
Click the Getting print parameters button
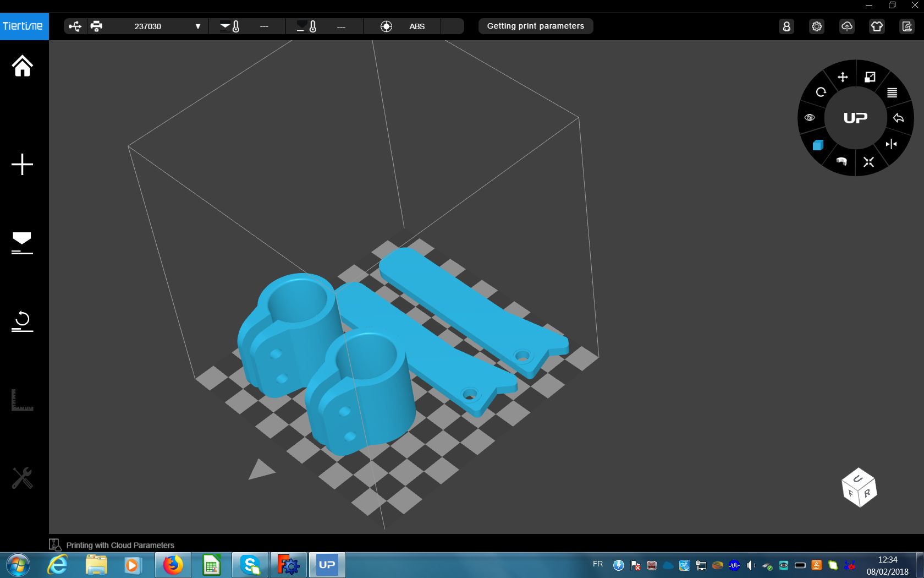535,26
